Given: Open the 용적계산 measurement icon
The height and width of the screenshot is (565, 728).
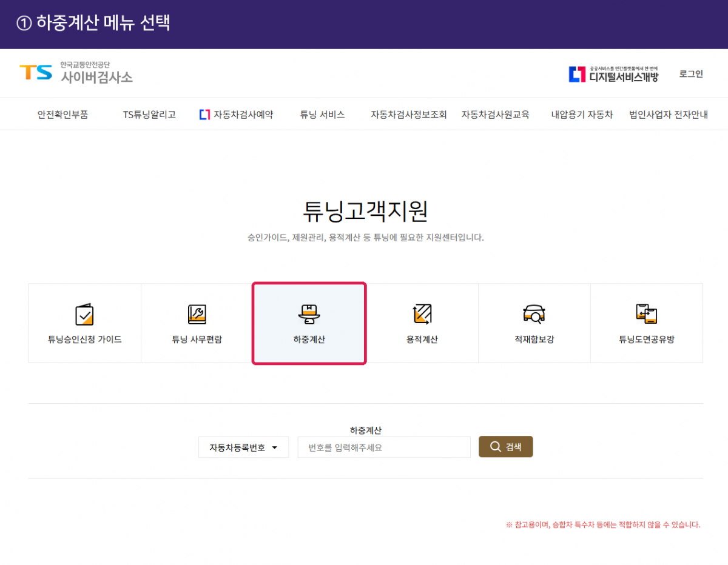Looking at the screenshot, I should pos(422,314).
